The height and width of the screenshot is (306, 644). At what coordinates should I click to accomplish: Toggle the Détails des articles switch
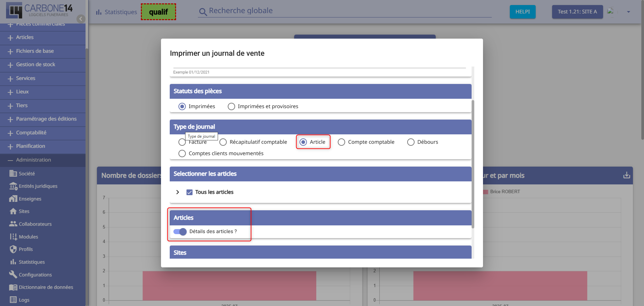pos(180,232)
